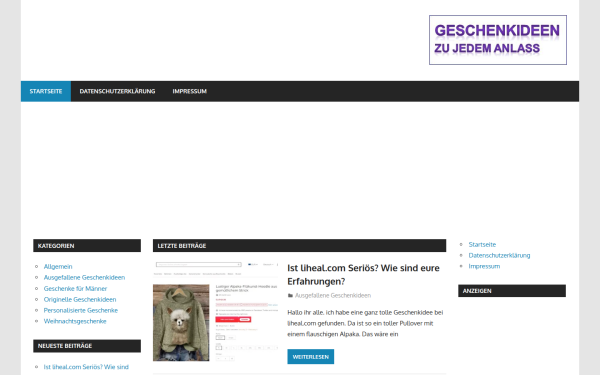This screenshot has height=375, width=600.
Task: Open the Allgemein category
Action: 58,266
